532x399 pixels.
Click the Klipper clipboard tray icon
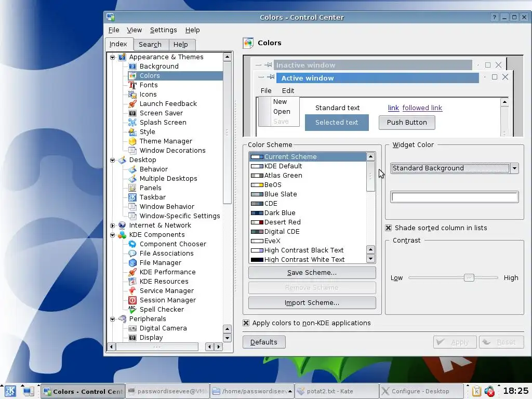point(476,391)
